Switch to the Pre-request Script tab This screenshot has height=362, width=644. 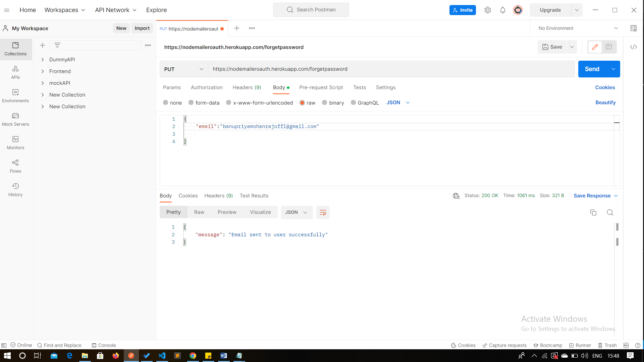[321, 87]
